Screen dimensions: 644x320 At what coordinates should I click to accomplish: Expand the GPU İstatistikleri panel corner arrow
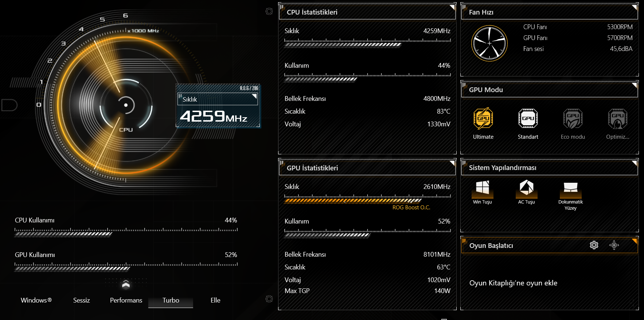click(x=452, y=163)
